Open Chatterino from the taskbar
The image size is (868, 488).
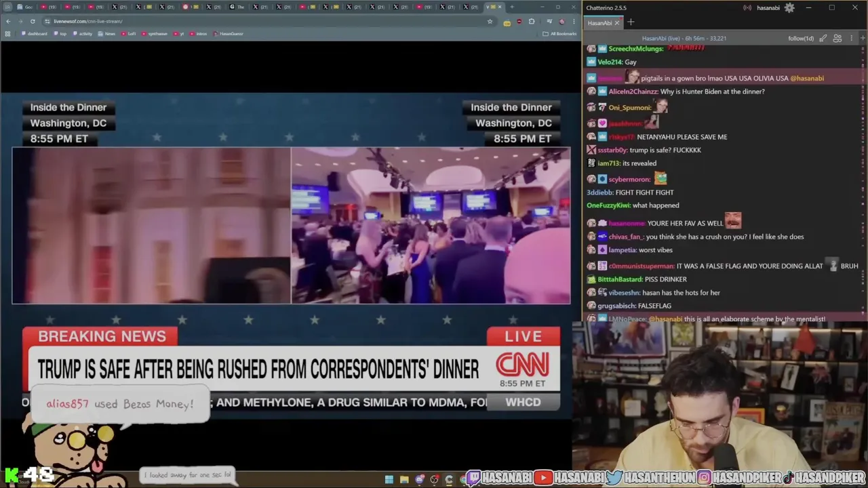point(449,480)
